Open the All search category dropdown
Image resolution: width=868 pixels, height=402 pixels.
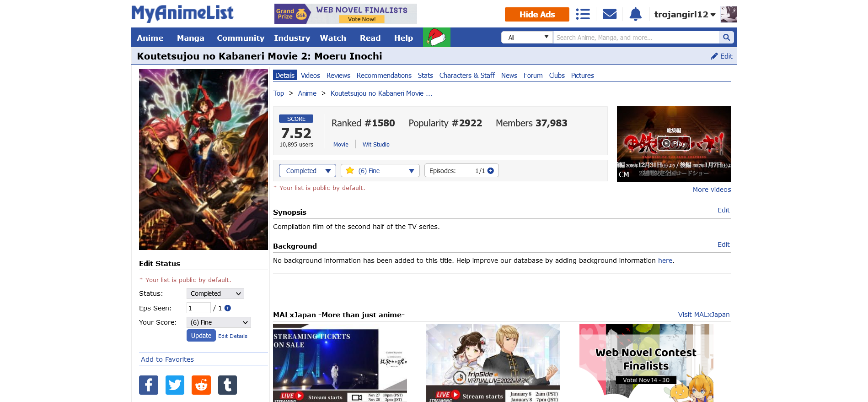point(527,38)
